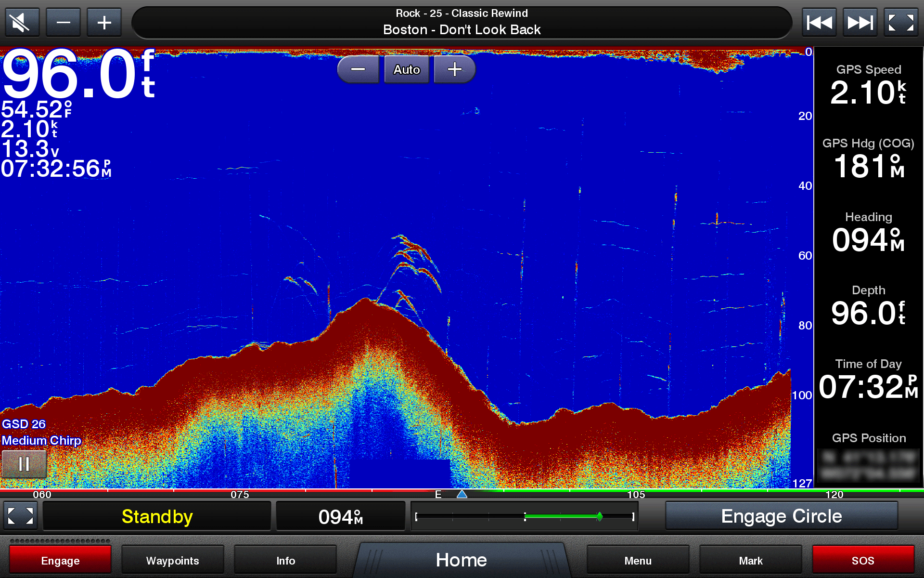
Task: Open the Menu button
Action: pos(638,560)
